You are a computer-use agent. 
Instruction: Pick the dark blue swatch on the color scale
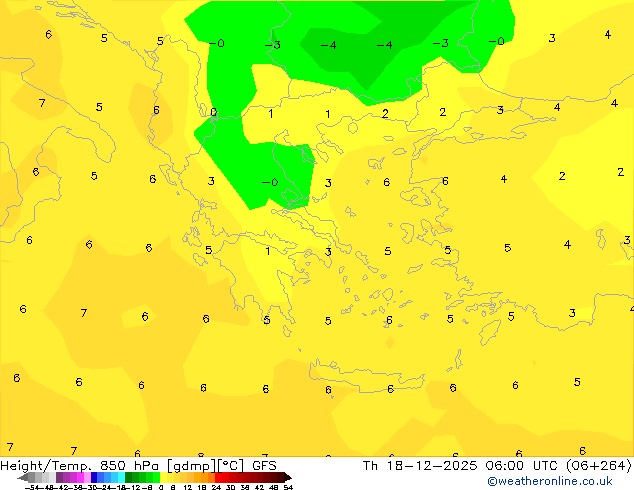(94, 477)
